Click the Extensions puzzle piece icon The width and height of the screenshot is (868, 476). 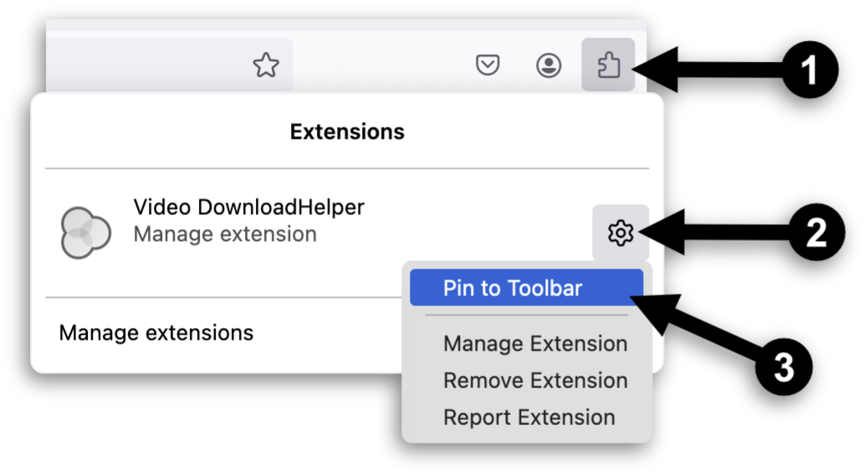pos(608,64)
